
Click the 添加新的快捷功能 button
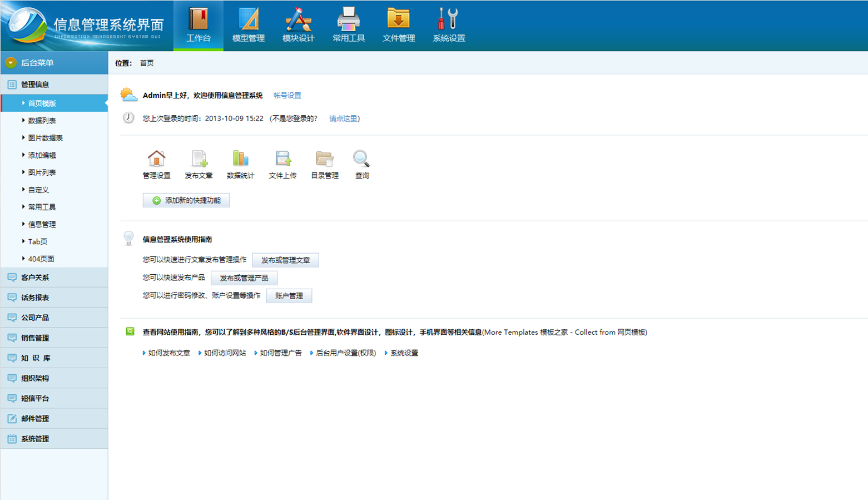tap(186, 200)
